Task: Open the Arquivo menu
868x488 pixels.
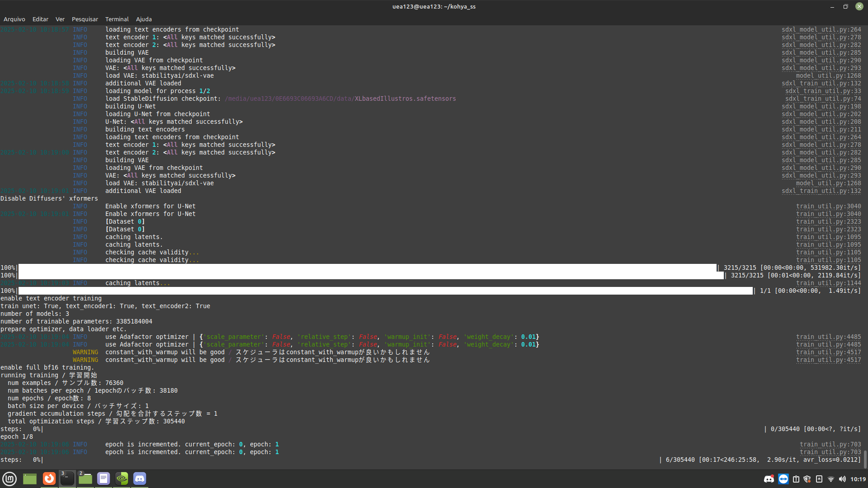Action: pos(14,19)
